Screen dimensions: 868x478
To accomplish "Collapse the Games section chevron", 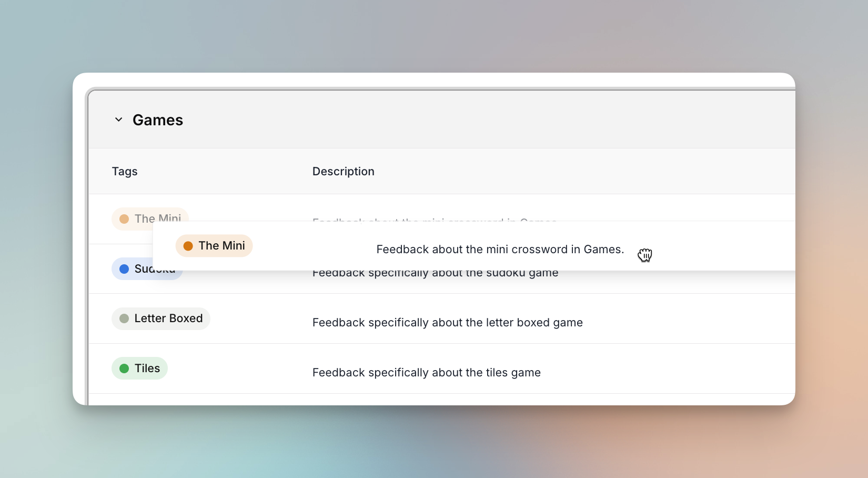I will (119, 120).
